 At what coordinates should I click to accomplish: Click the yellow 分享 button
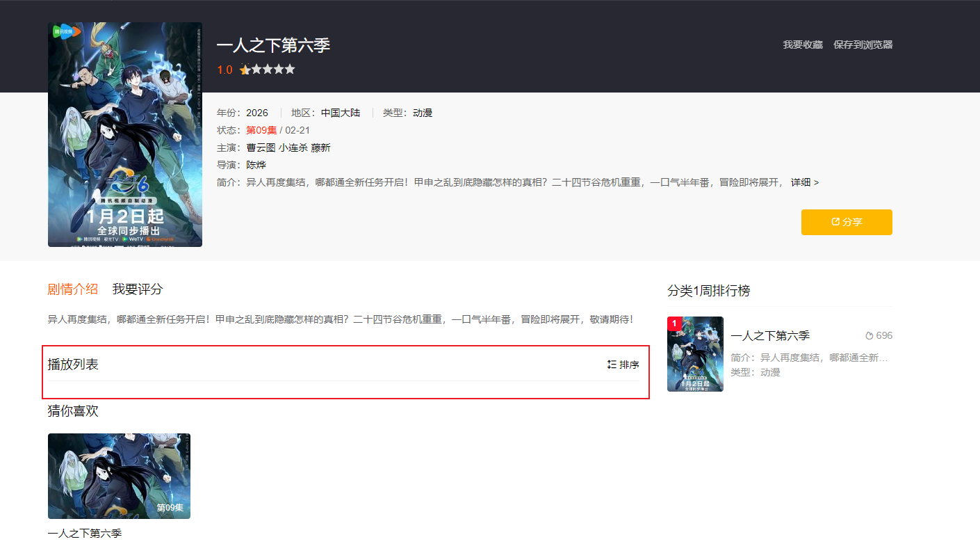pyautogui.click(x=847, y=222)
